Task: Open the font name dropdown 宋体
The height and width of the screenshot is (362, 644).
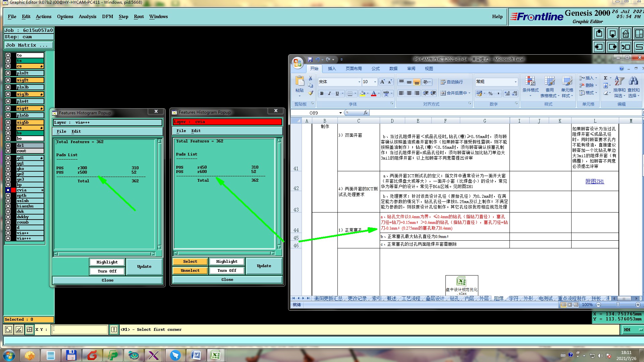Action: click(x=359, y=82)
